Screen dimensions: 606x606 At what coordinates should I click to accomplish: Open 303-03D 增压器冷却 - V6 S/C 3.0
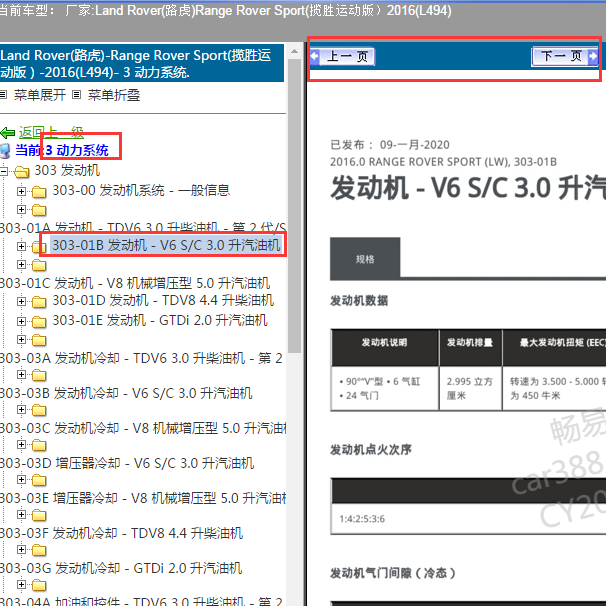tap(127, 463)
